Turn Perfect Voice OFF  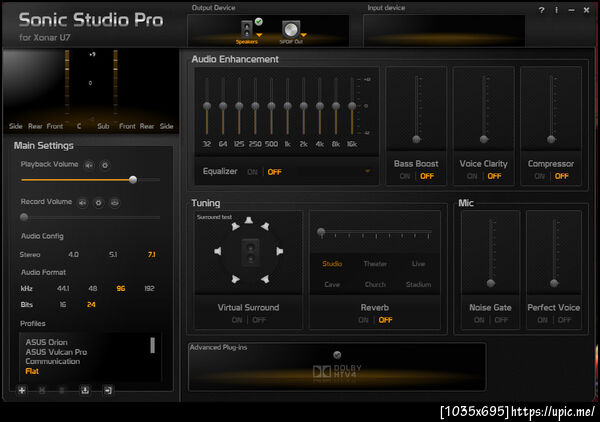[x=565, y=320]
